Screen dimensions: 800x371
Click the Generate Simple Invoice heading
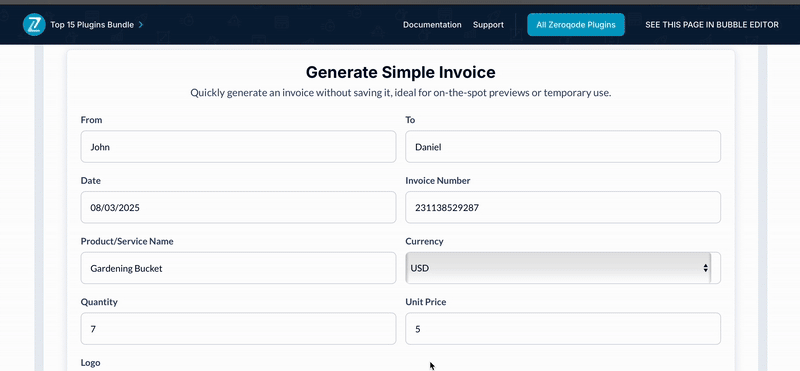[401, 72]
